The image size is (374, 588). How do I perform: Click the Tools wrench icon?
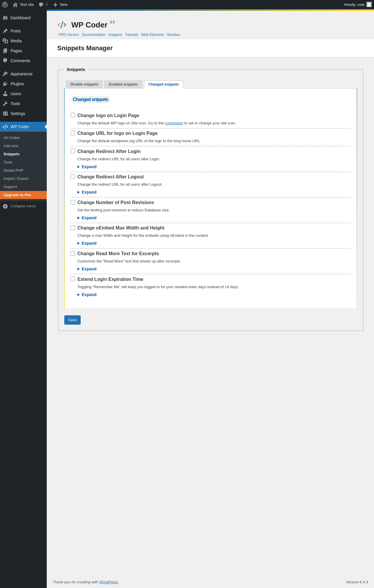click(5, 104)
